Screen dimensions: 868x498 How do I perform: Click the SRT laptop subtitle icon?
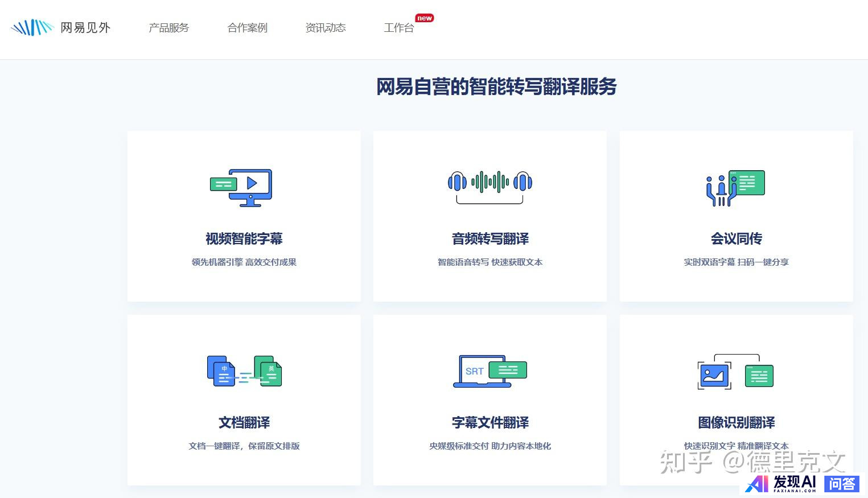point(490,371)
